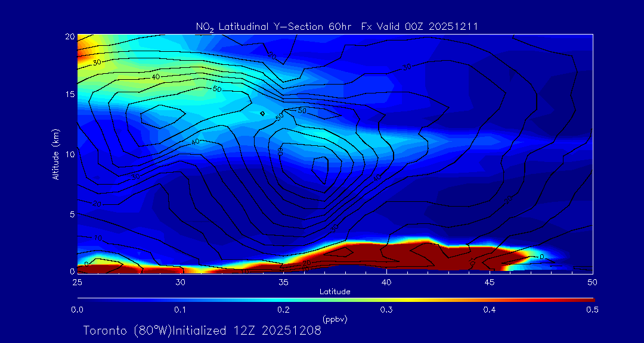The image size is (644, 343).
Task: Click the '(ppbv)' units label
Action: pyautogui.click(x=335, y=319)
